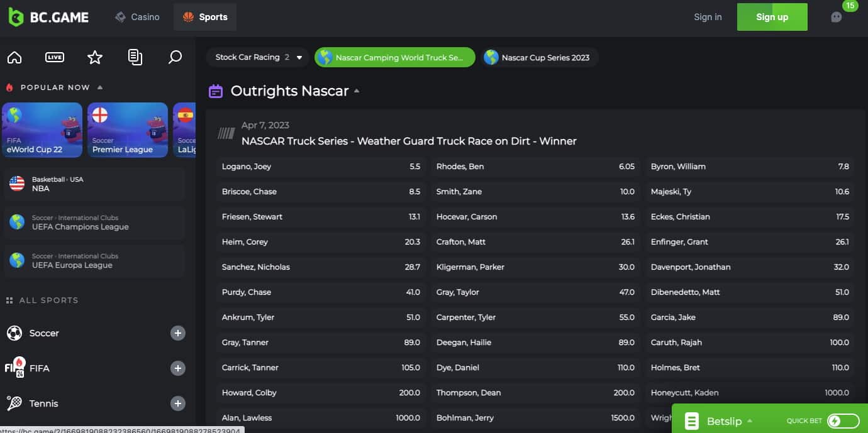The height and width of the screenshot is (433, 868).
Task: Choose Dibenedetto, Matt at 51.0
Action: tap(750, 292)
